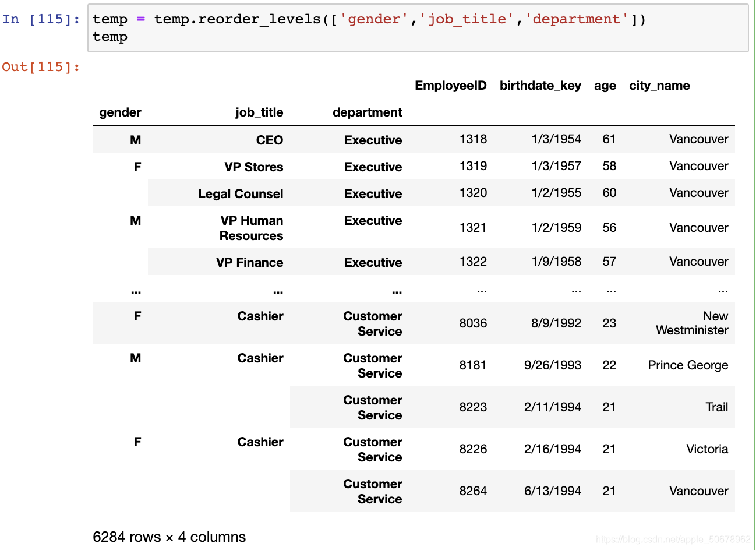Select the Legal Counsel job title cell
Image resolution: width=756 pixels, height=550 pixels.
[241, 193]
